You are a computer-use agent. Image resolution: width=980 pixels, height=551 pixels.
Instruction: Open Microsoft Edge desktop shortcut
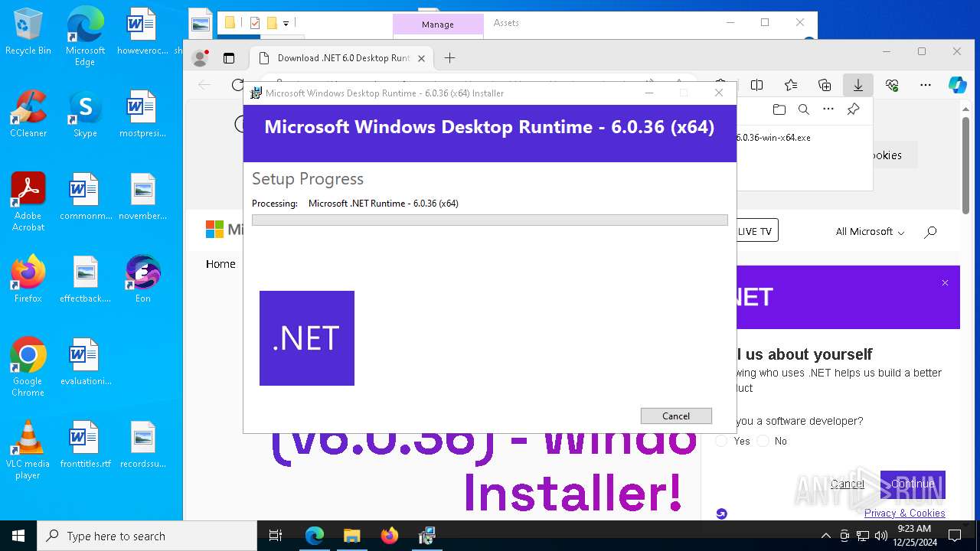point(85,37)
